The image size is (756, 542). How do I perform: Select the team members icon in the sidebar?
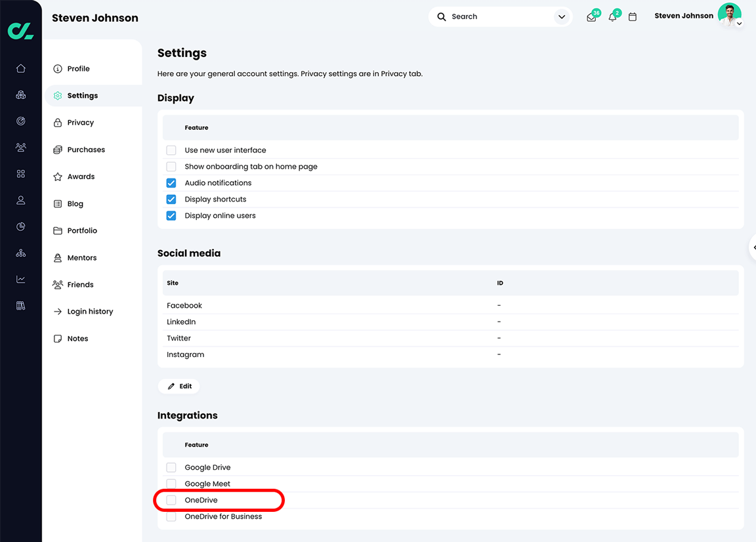point(20,148)
